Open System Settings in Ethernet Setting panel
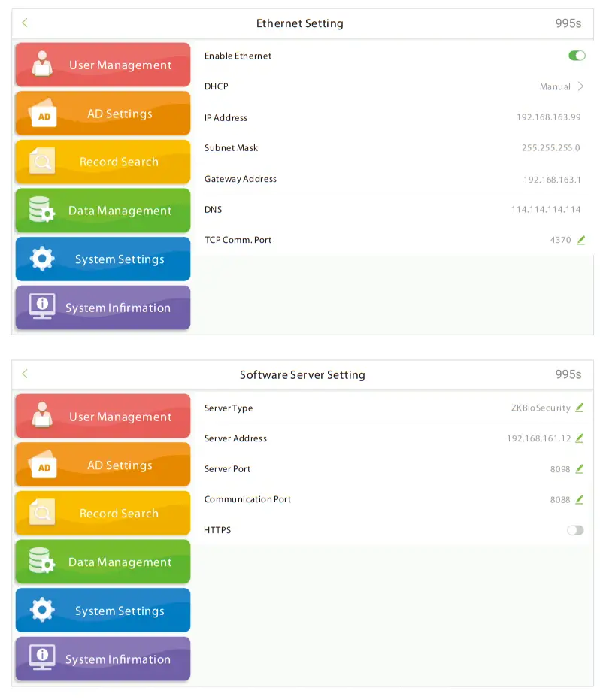 tap(103, 259)
